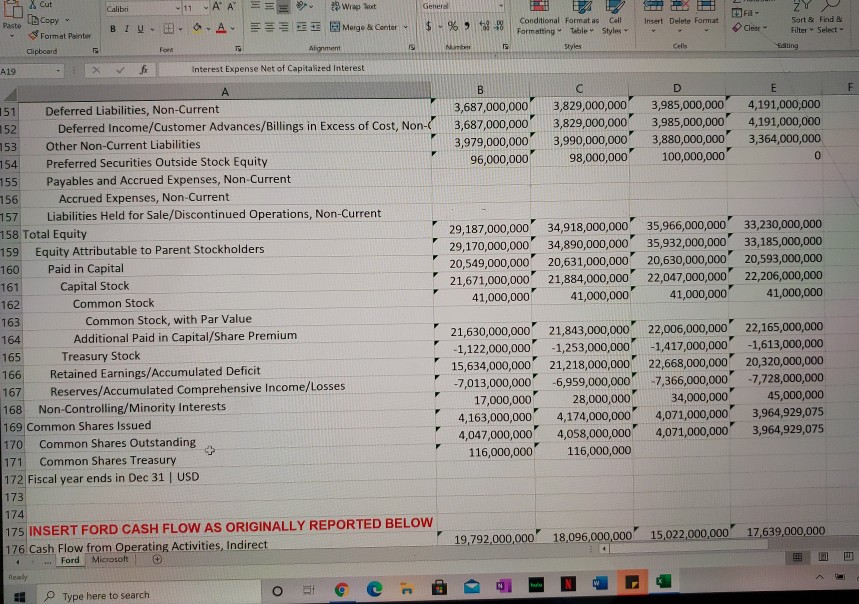The image size is (859, 604).
Task: Select the Ford sheet tab
Action: point(70,560)
